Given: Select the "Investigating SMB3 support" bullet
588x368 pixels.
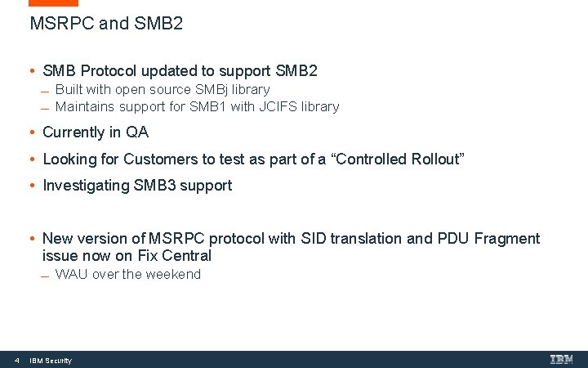Looking at the screenshot, I should point(137,186).
